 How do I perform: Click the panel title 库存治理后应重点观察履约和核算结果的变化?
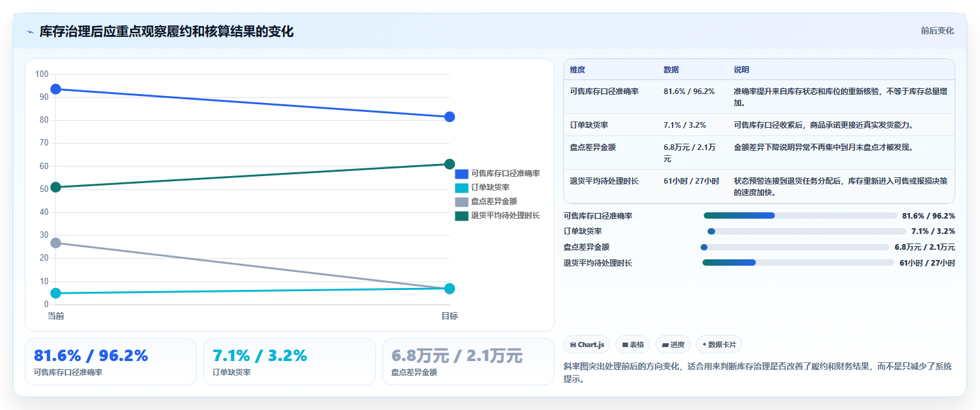[x=166, y=32]
